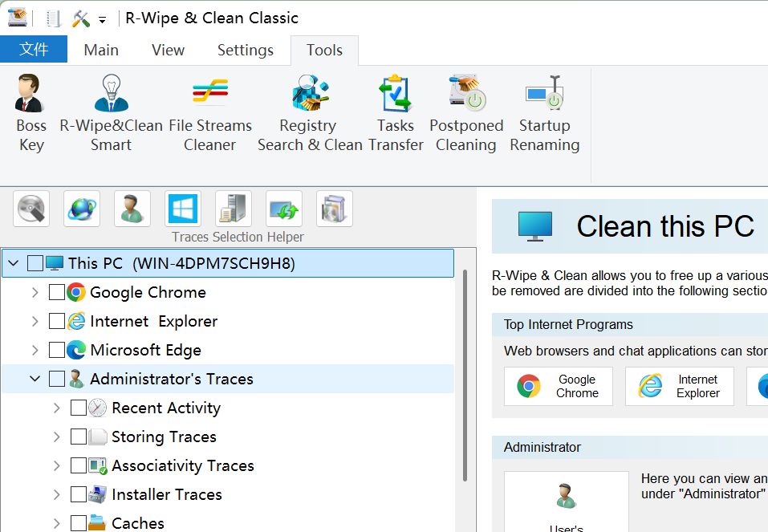Expand the Google Chrome tree item

coord(34,292)
